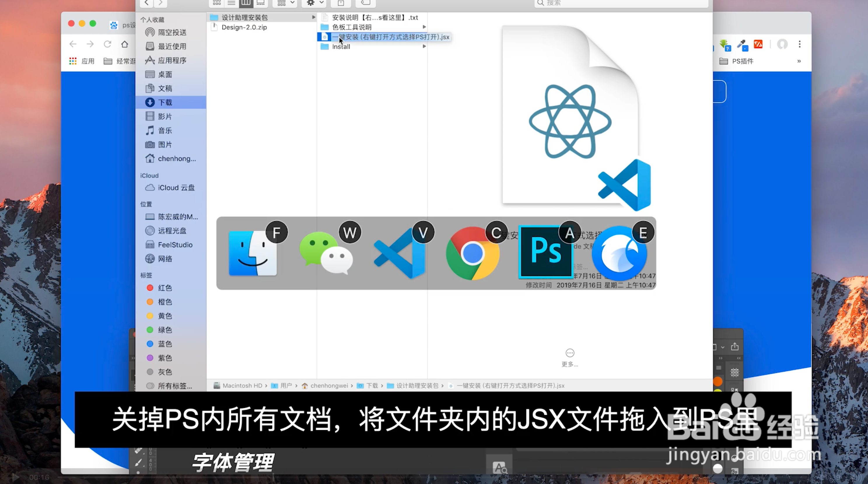This screenshot has height=484, width=868.
Task: Switch to Finder in app switcher
Action: [x=253, y=253]
